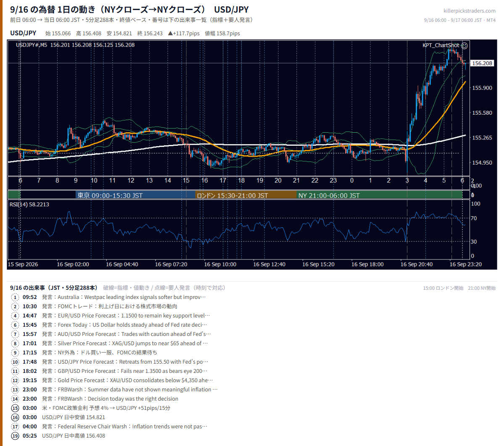This screenshot has width=504, height=446.
Task: Click the 155.580 price axis label
Action: [482, 113]
